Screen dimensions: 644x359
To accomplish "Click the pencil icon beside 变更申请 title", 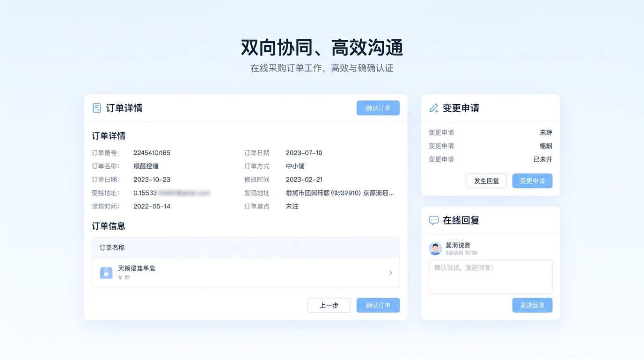I will [433, 108].
